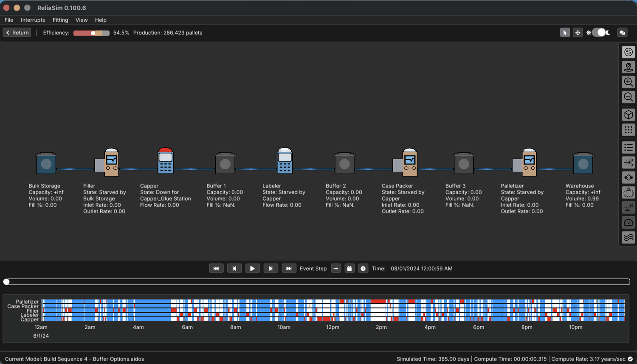Click the wavy lines icon
The width and height of the screenshot is (637, 364).
[629, 237]
